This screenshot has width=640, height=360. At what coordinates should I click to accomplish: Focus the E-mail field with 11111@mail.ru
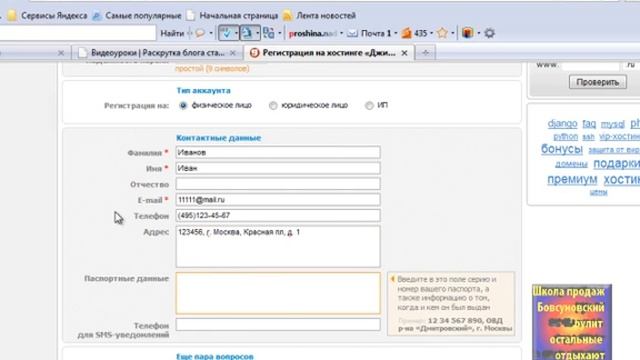point(278,200)
